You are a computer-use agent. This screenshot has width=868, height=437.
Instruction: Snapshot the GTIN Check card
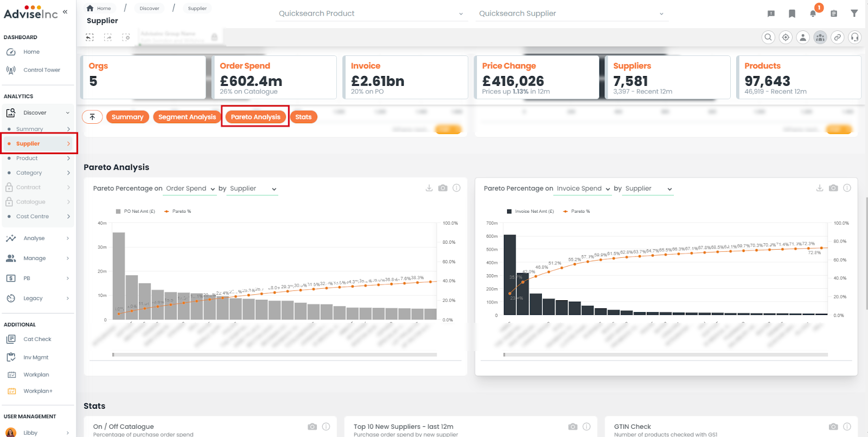833,427
